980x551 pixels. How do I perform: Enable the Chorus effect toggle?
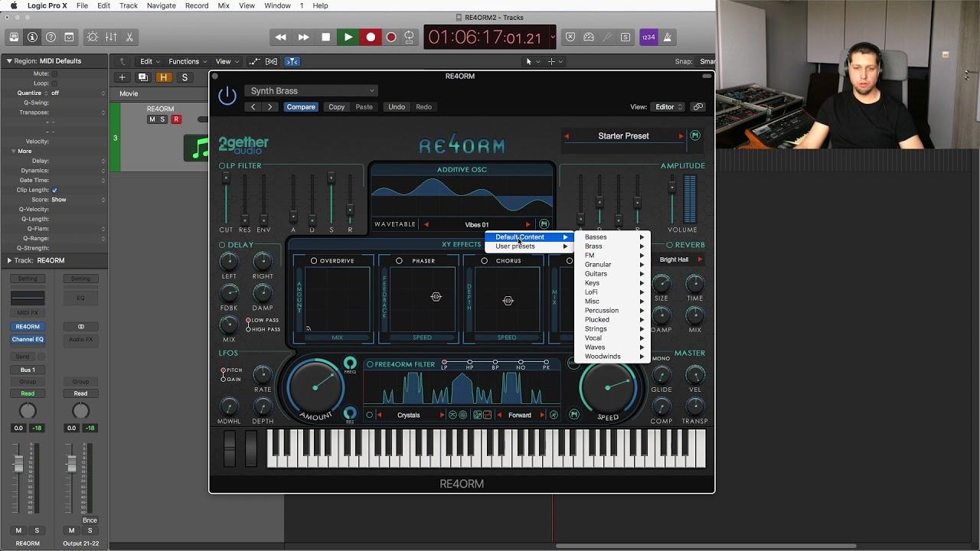(x=484, y=261)
